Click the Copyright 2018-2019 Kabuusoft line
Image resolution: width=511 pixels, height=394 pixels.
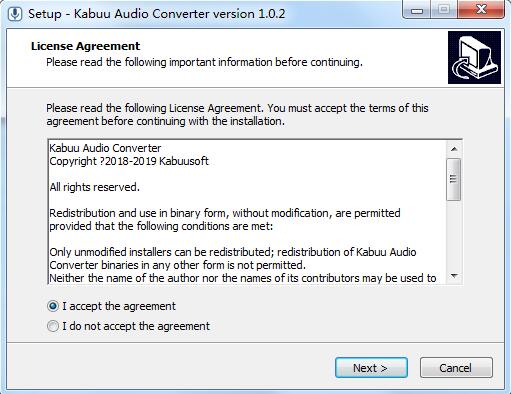coord(129,161)
